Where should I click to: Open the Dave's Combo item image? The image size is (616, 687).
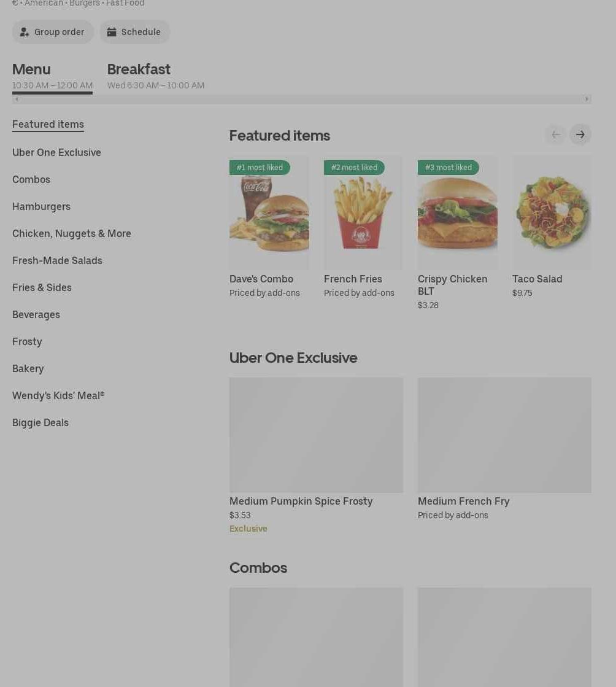coord(269,213)
